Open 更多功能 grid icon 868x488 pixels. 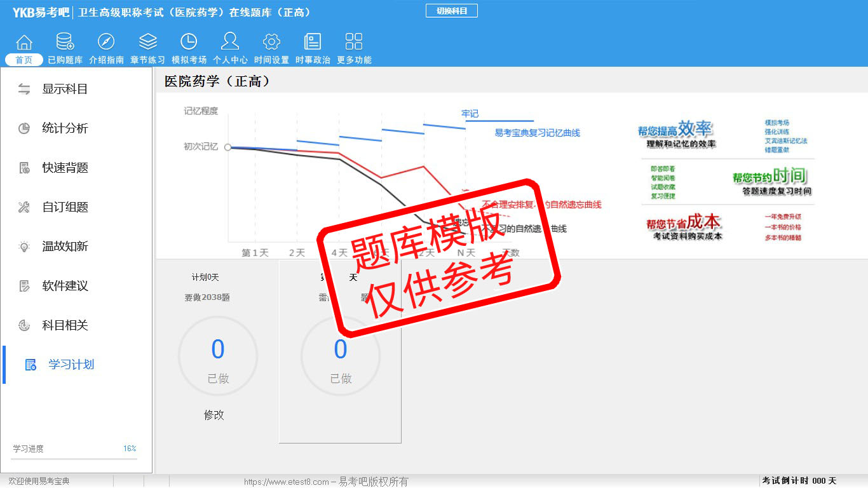click(x=354, y=43)
